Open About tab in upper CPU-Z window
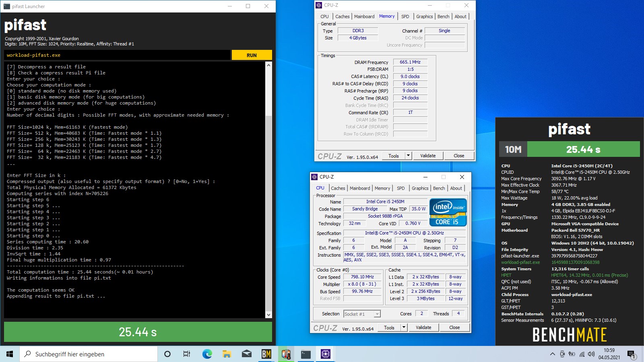This screenshot has width=644, height=362. pos(460,16)
